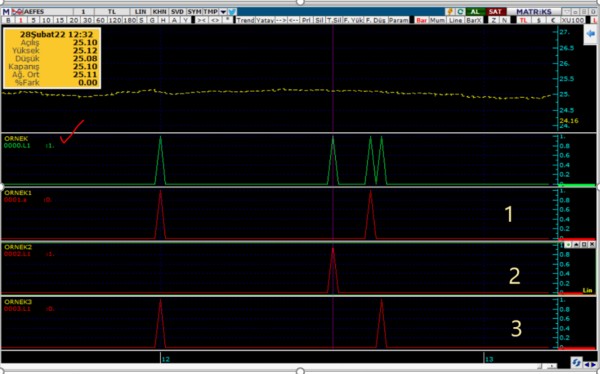
Task: Select the 60 minute period tab
Action: tap(100, 20)
